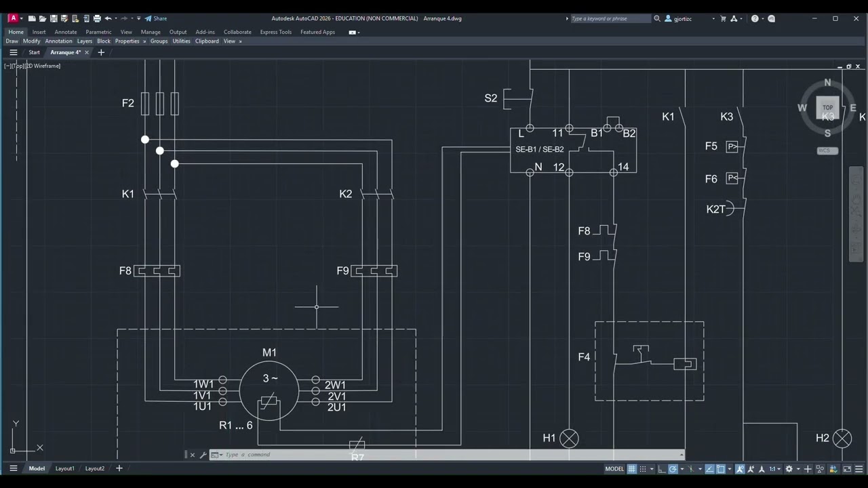The height and width of the screenshot is (488, 868).
Task: Expand the Customize Quick Access Toolbar dropdown
Action: pos(139,18)
